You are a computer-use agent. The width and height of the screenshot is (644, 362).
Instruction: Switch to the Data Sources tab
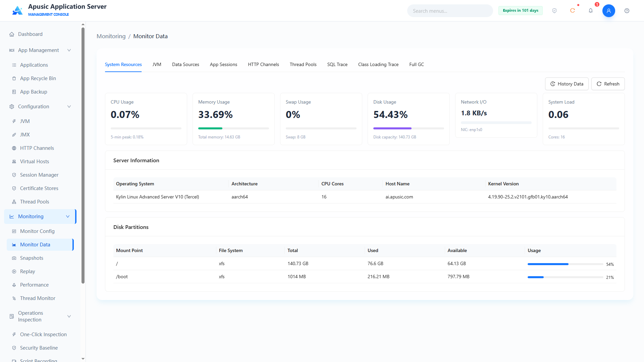pos(185,64)
